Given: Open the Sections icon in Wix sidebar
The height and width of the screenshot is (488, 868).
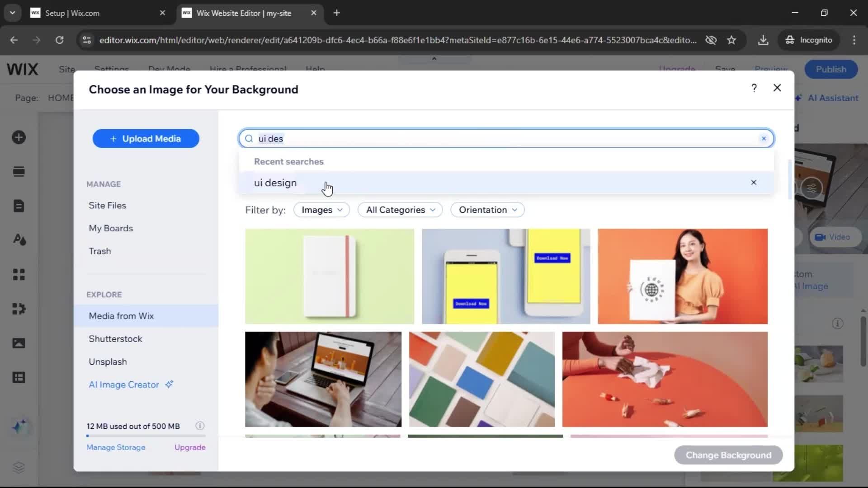Looking at the screenshot, I should [x=19, y=172].
